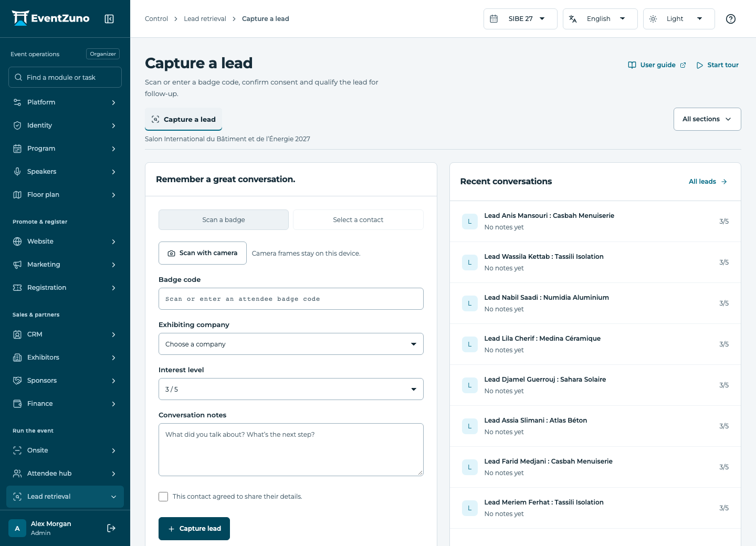Expand the Onsite menu item

coord(65,450)
